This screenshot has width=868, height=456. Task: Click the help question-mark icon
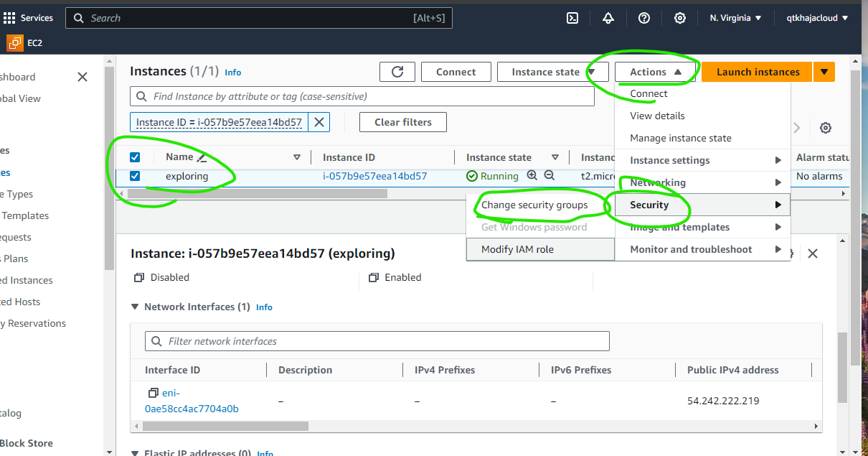click(643, 18)
